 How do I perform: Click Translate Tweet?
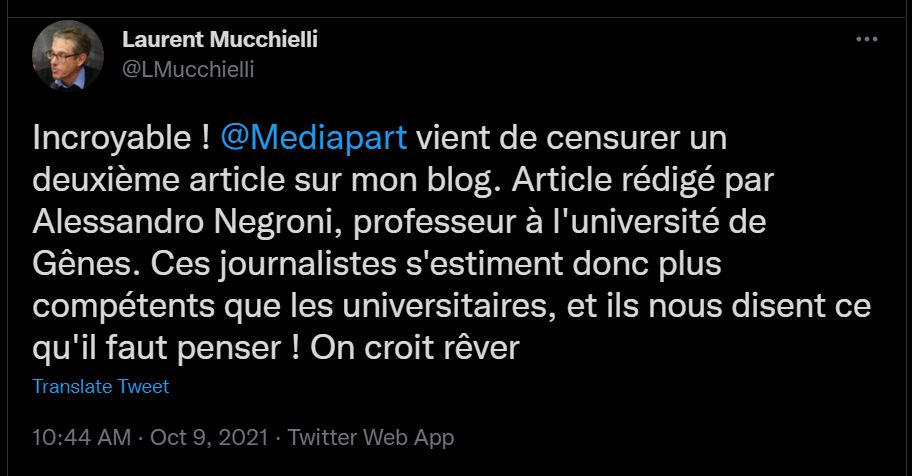(101, 386)
